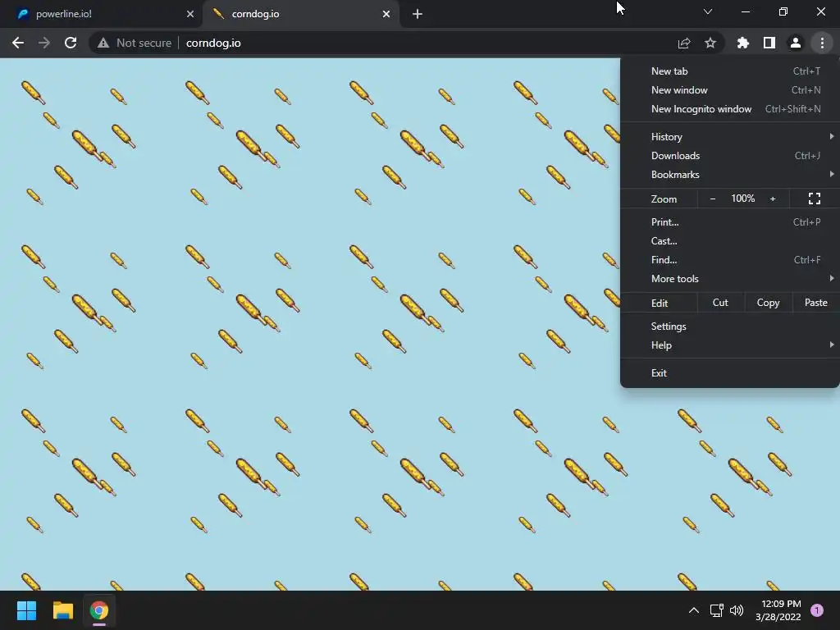
Task: Open the clock showing 12:09 PM
Action: [778, 610]
